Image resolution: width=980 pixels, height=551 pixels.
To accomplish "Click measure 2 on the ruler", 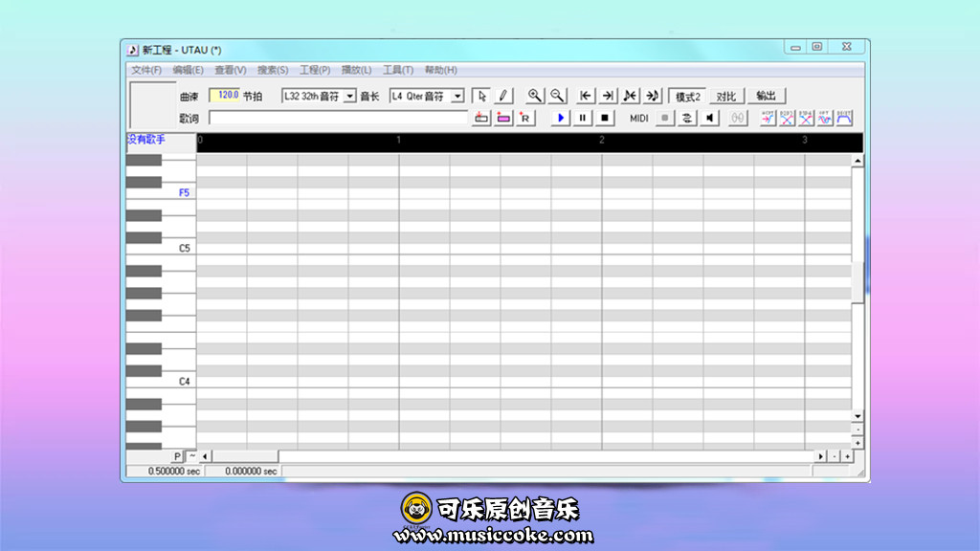I will pyautogui.click(x=601, y=140).
